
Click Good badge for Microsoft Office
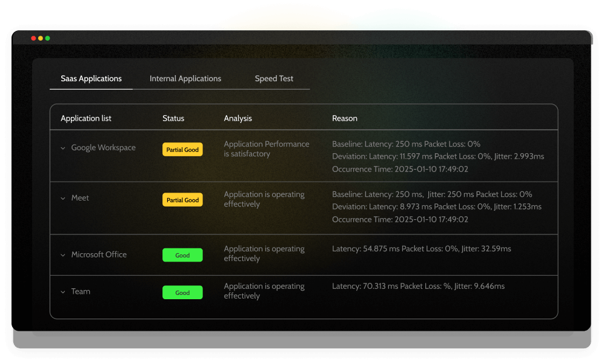182,255
